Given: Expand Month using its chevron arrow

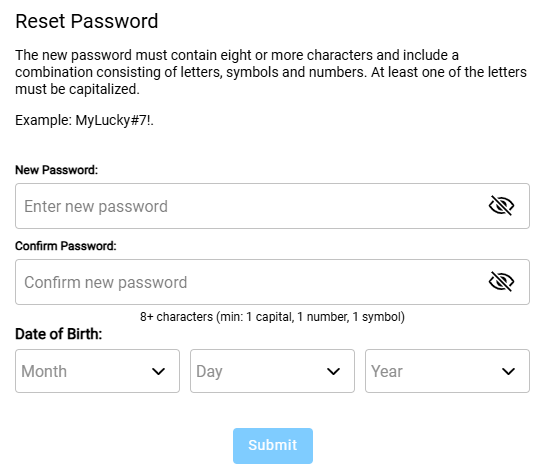Looking at the screenshot, I should (x=158, y=372).
